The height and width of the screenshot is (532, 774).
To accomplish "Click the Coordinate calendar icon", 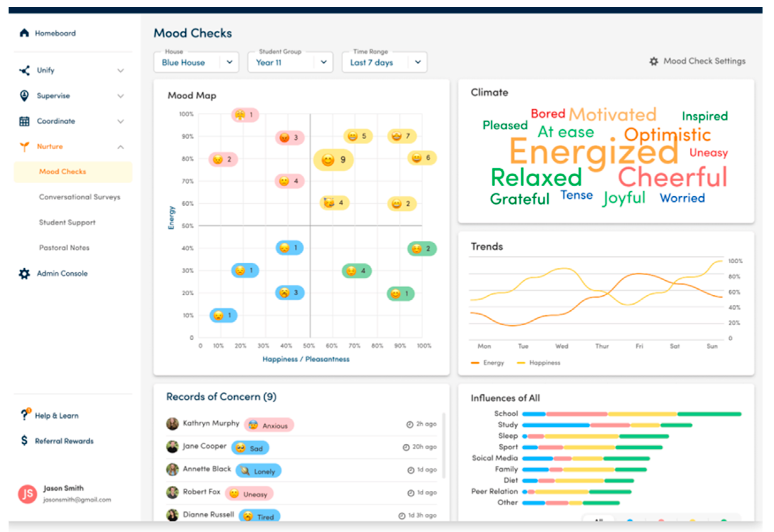I will pos(24,121).
